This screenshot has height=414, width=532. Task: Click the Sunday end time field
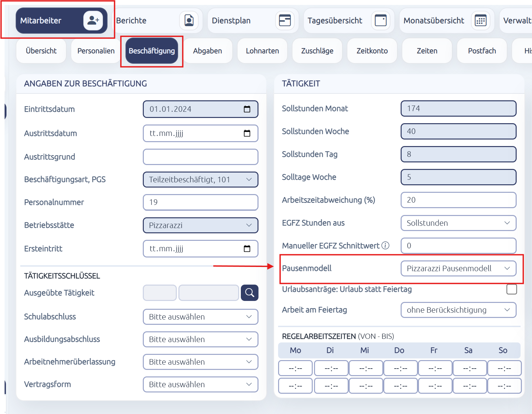pos(505,386)
